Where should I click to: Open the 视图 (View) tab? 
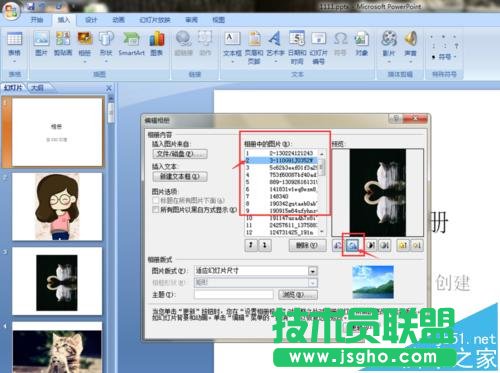click(218, 20)
